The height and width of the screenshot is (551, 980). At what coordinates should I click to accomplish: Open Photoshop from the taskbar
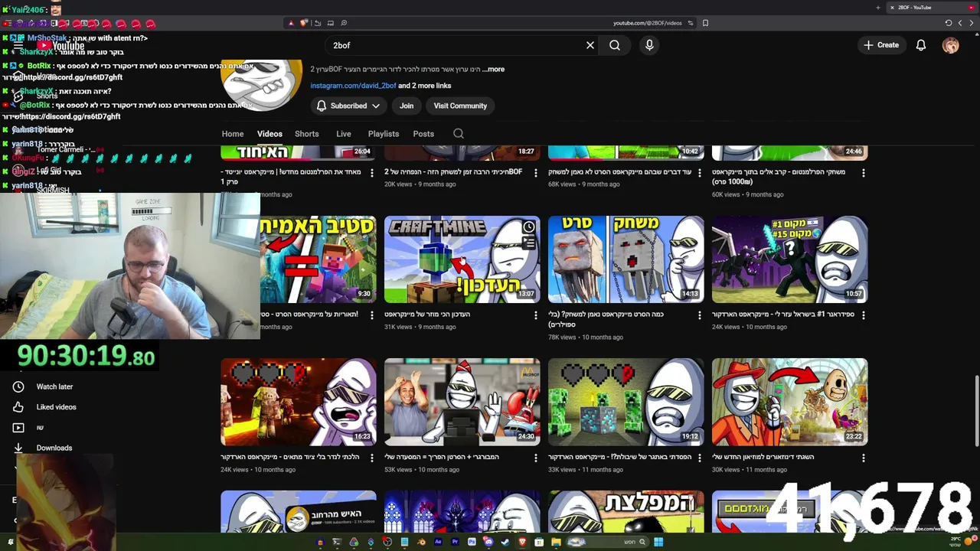click(472, 542)
